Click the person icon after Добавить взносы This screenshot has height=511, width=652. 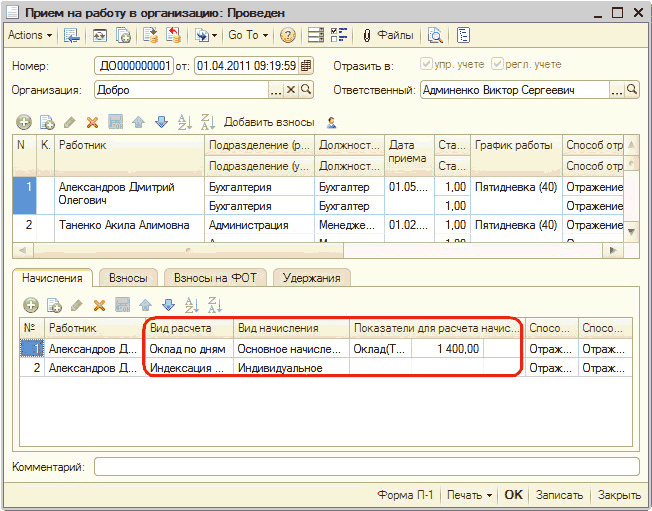pos(331,122)
